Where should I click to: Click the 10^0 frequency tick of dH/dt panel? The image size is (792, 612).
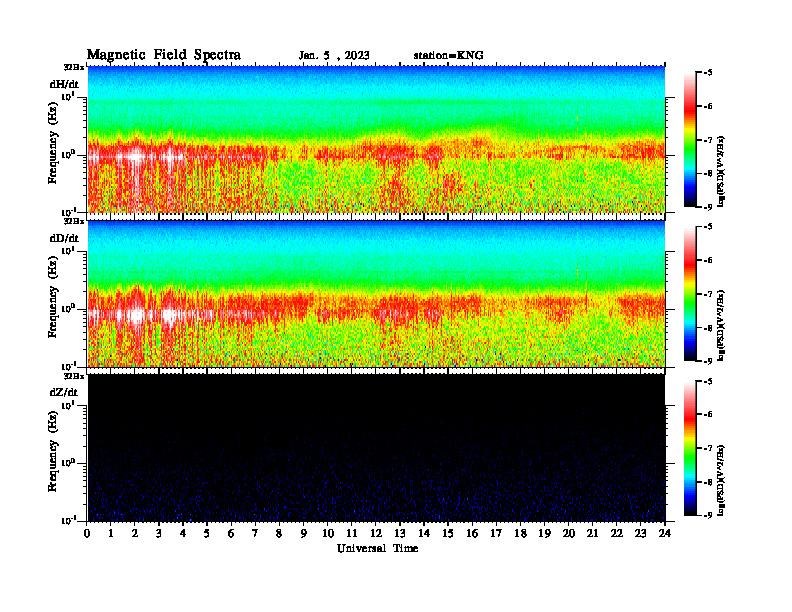pos(69,155)
